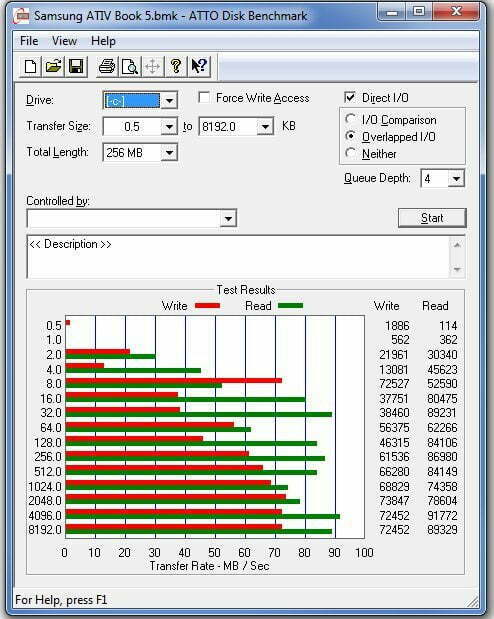Expand the Drive dropdown
Image resolution: width=494 pixels, height=619 pixels.
pyautogui.click(x=169, y=101)
